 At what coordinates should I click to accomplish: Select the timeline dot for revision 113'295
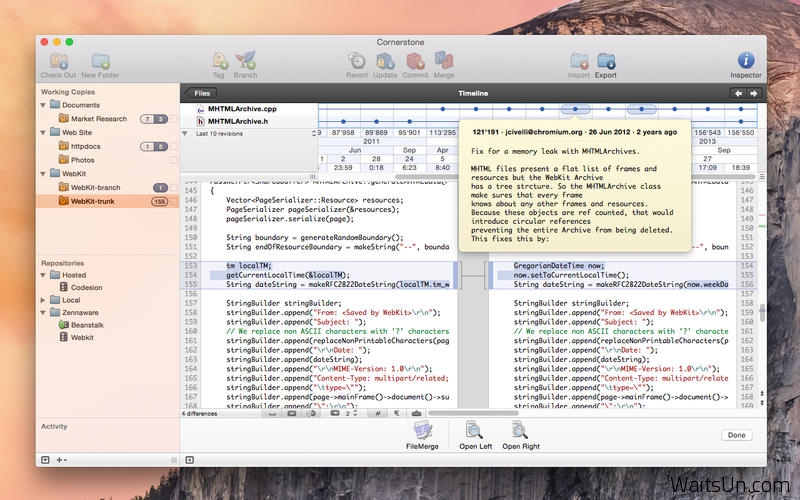pyautogui.click(x=442, y=109)
